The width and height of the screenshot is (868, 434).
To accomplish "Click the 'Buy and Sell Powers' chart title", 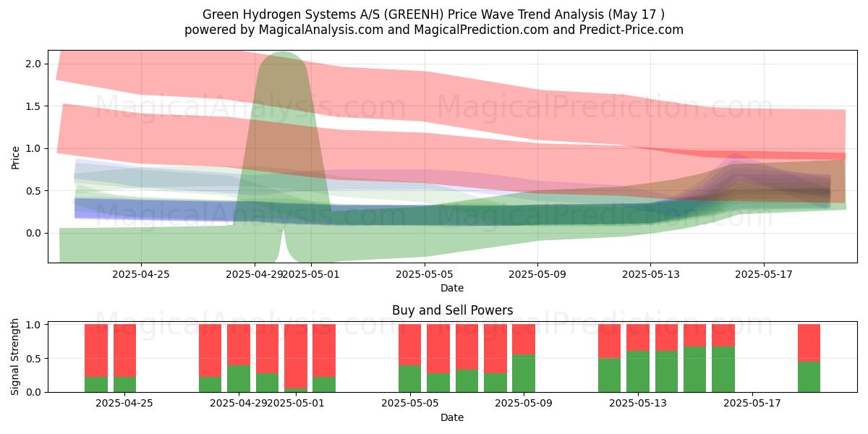I will coord(452,310).
